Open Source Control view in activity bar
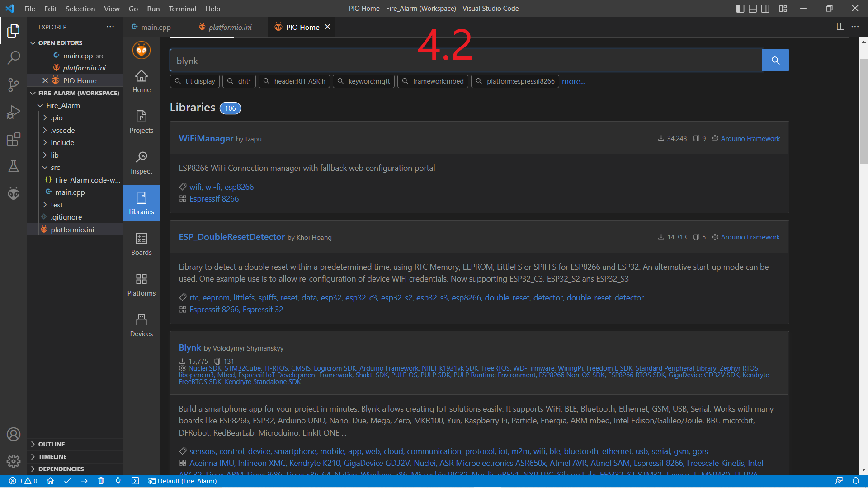 pyautogui.click(x=14, y=84)
